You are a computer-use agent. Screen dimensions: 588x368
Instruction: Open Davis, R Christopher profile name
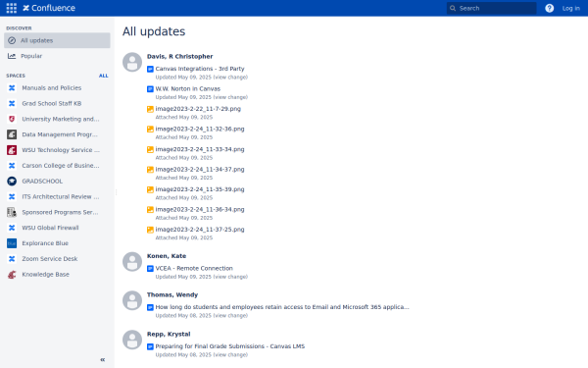point(179,56)
